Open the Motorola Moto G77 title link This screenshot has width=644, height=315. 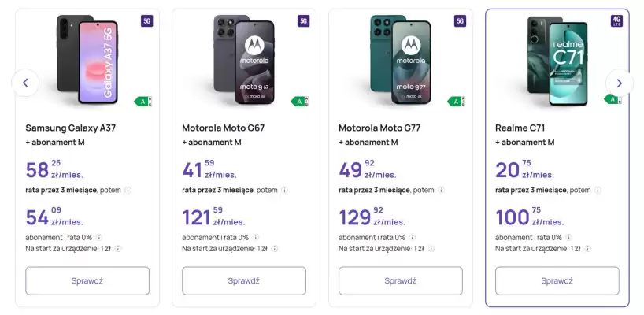coord(380,128)
